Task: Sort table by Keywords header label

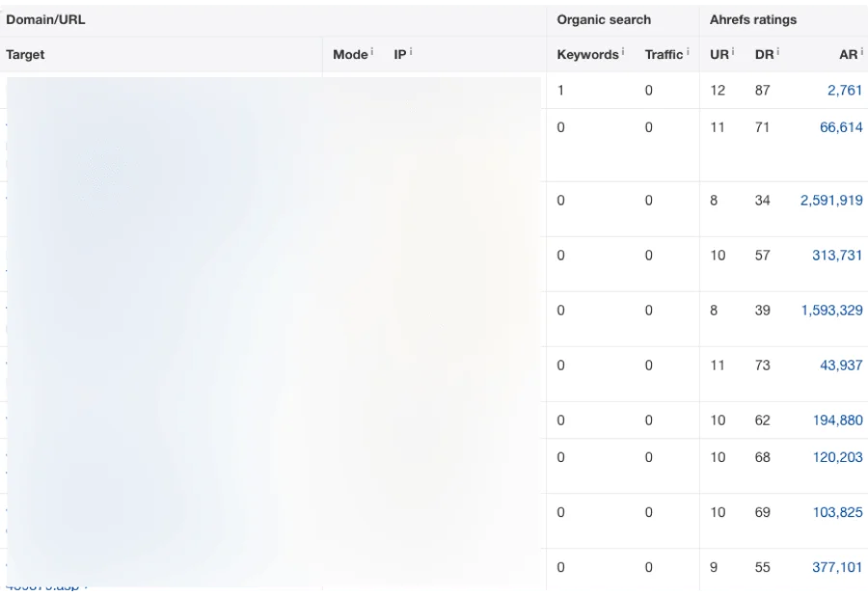Action: pos(587,55)
